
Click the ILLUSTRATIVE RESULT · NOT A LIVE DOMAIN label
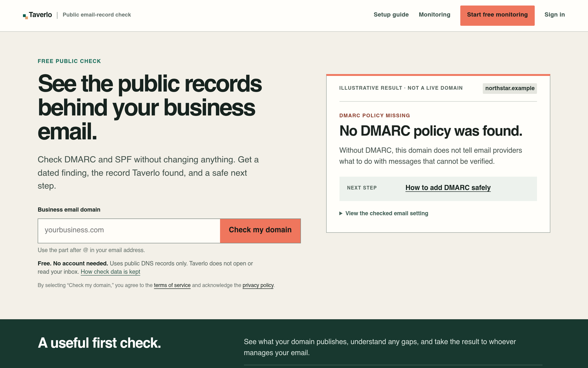point(401,88)
